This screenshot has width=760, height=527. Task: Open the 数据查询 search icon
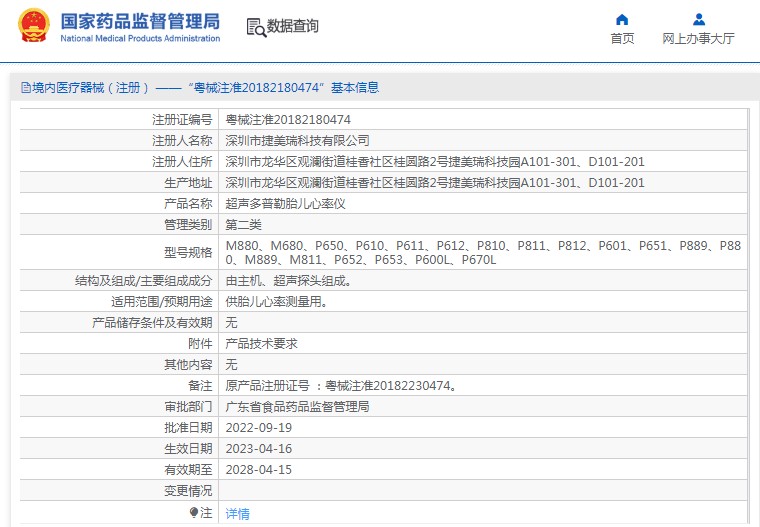[x=256, y=27]
